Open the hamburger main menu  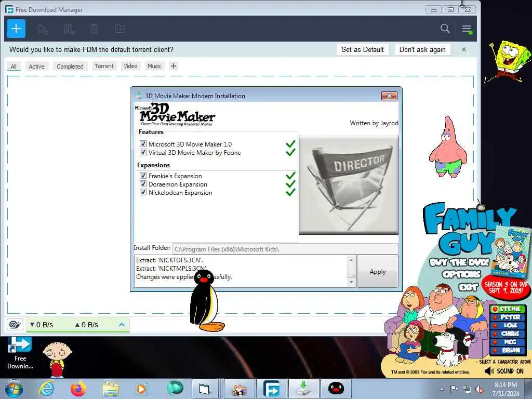pos(467,29)
